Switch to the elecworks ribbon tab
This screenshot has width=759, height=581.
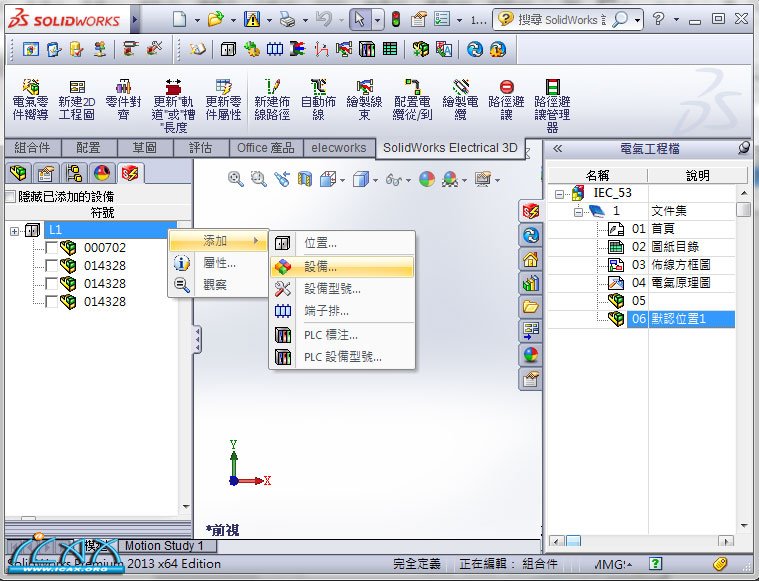(x=339, y=148)
